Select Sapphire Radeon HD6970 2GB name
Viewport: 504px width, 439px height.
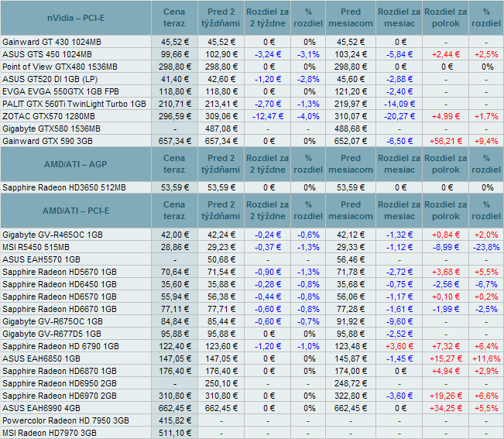[60, 396]
